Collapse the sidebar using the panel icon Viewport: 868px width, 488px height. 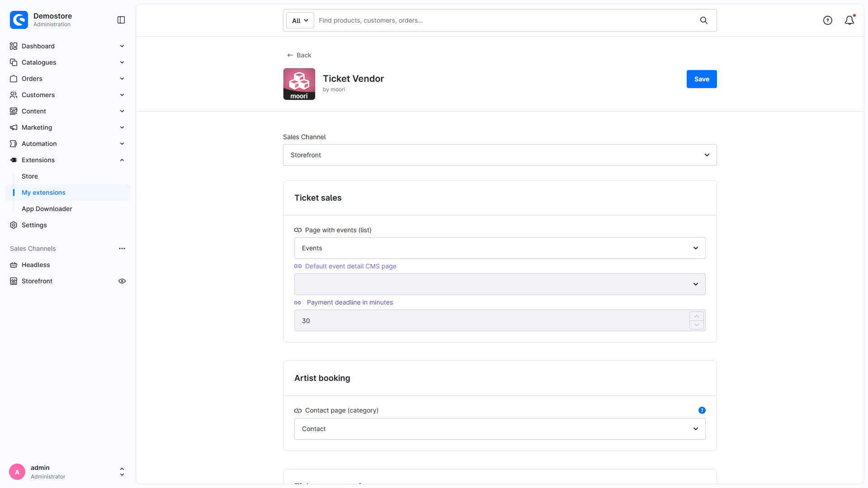(121, 20)
